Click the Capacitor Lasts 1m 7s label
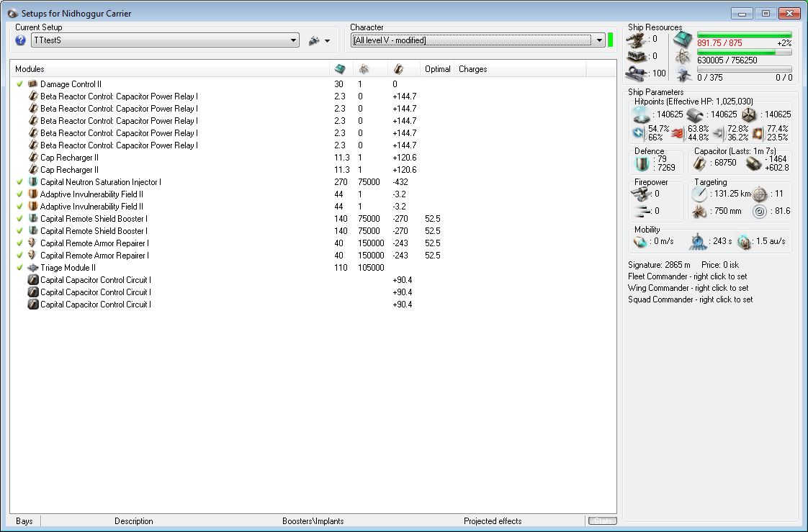The width and height of the screenshot is (808, 532). pos(735,151)
